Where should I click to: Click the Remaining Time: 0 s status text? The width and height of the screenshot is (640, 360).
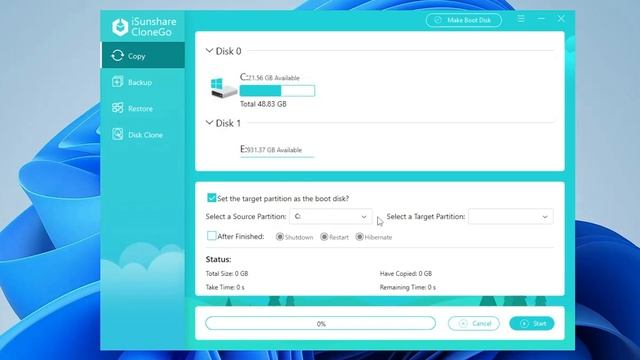(x=408, y=287)
